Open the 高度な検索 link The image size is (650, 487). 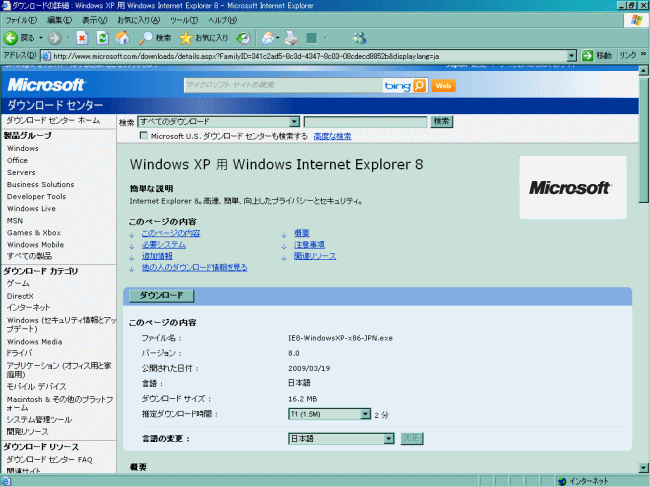pyautogui.click(x=332, y=136)
